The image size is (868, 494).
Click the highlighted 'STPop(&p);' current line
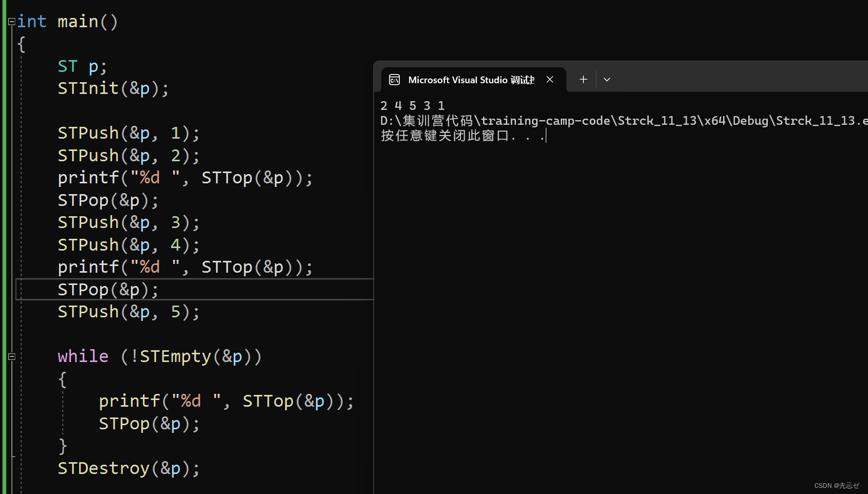coord(108,290)
